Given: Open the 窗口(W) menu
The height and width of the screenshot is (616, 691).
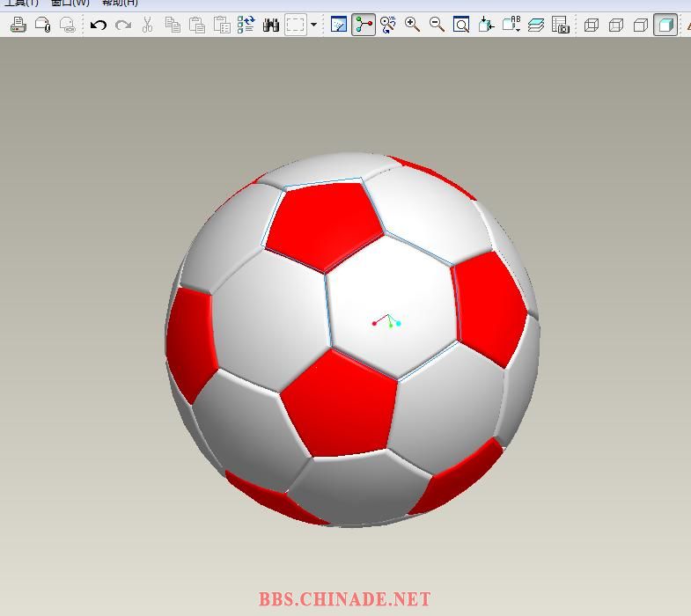Looking at the screenshot, I should pos(70,4).
